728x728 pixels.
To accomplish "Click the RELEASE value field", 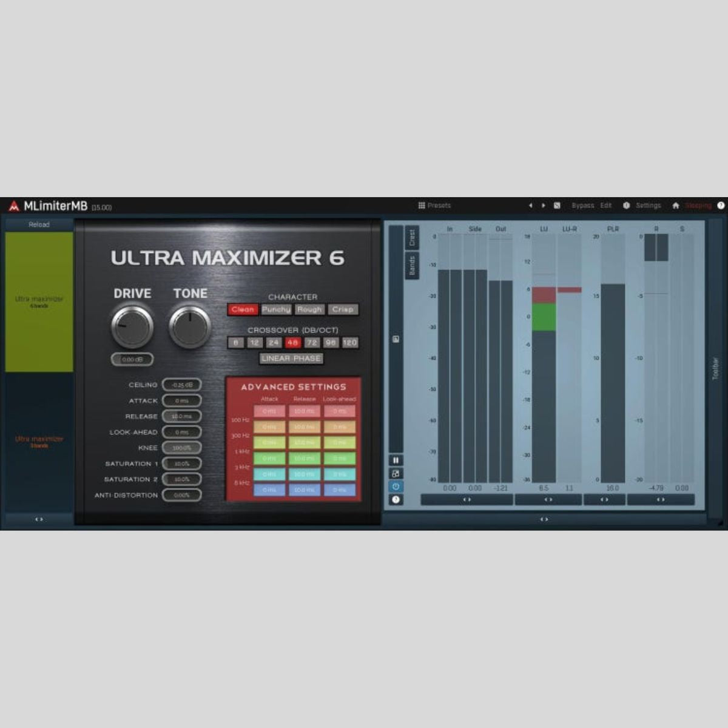I will pyautogui.click(x=181, y=416).
